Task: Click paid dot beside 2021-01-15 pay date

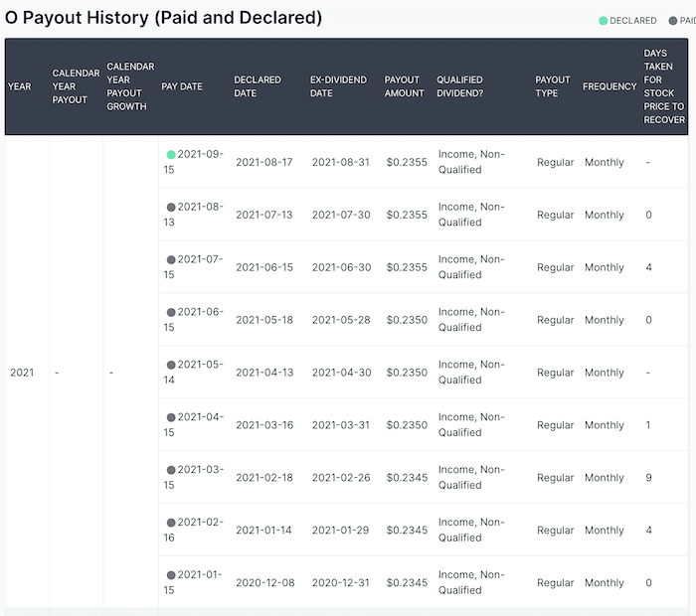Action: point(171,574)
